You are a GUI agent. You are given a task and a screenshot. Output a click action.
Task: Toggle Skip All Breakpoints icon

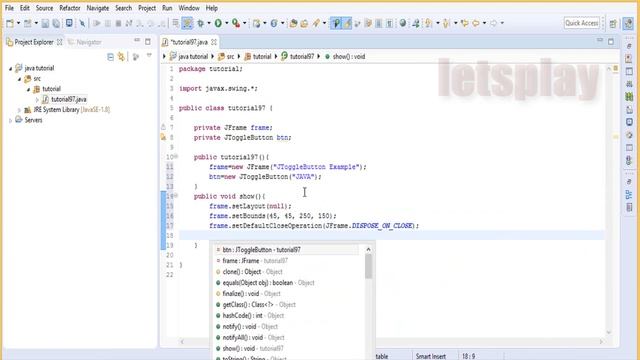(x=82, y=23)
